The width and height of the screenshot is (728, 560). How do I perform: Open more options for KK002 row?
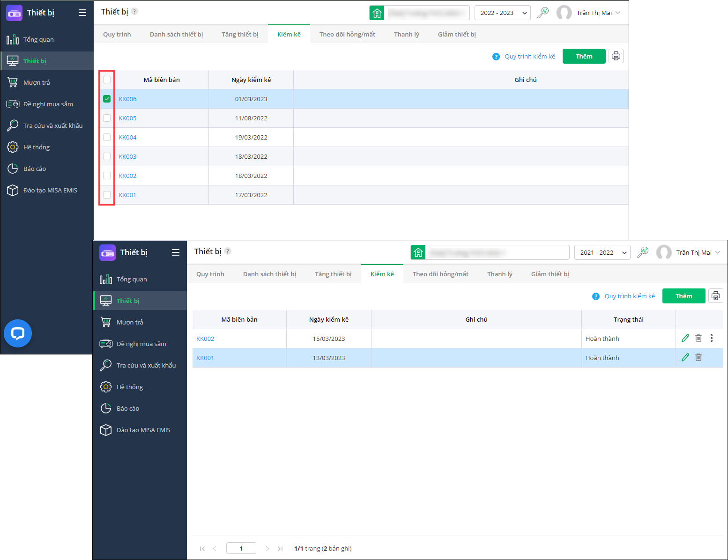point(712,338)
